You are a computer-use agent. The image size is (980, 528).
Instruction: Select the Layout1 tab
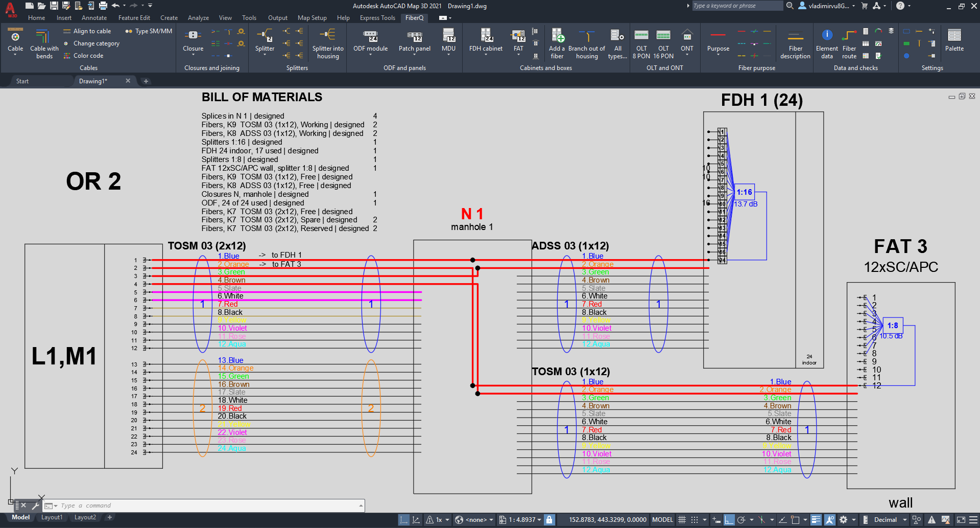point(52,517)
